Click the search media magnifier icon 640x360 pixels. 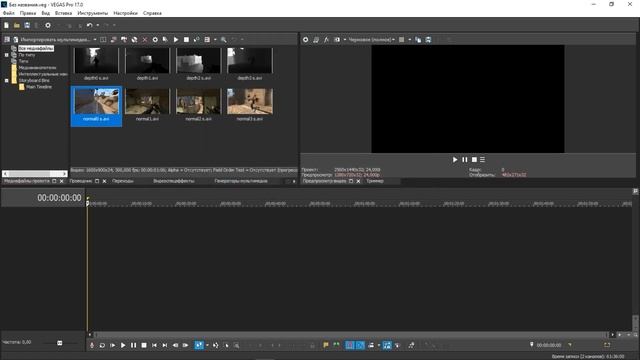coord(224,40)
